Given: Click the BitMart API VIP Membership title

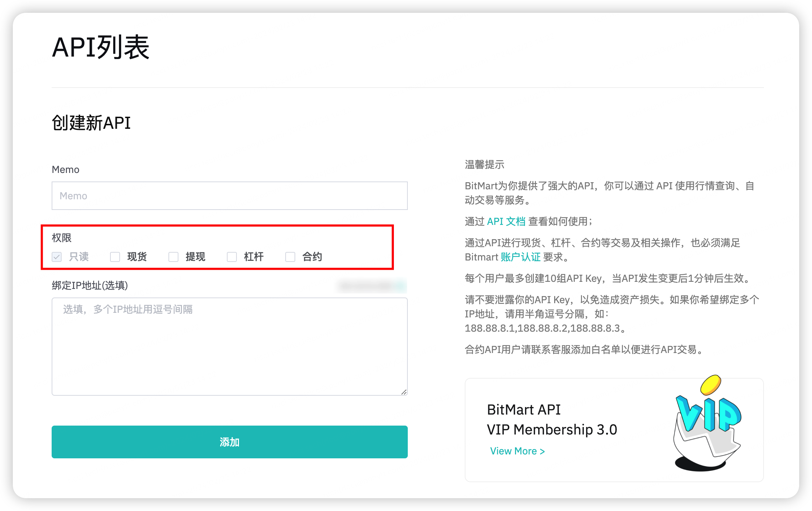Looking at the screenshot, I should pos(551,420).
